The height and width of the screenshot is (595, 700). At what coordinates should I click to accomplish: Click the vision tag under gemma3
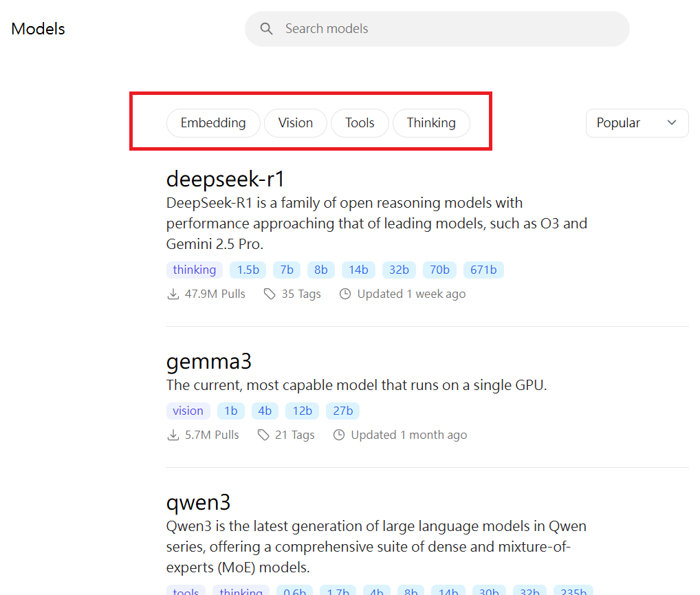(x=188, y=411)
